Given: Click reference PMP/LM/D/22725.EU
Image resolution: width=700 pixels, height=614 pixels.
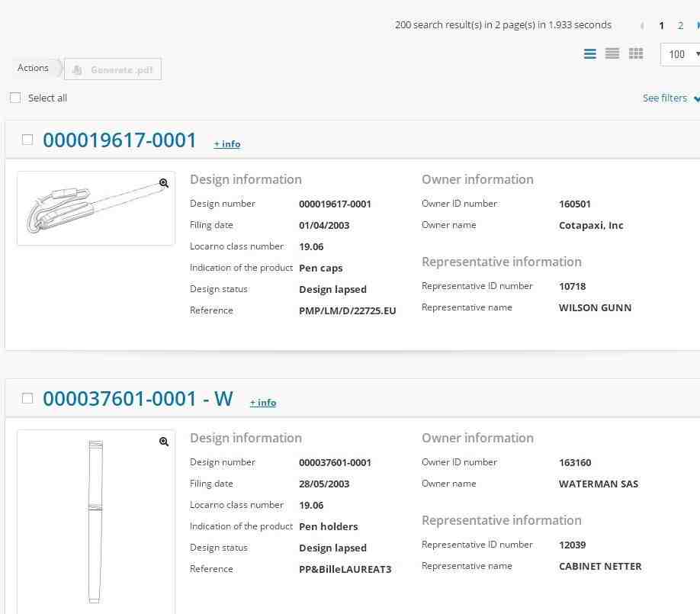Looking at the screenshot, I should [347, 310].
